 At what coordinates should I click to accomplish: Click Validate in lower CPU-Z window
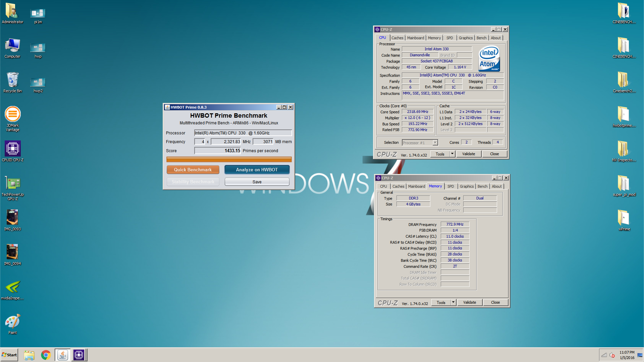click(x=470, y=302)
